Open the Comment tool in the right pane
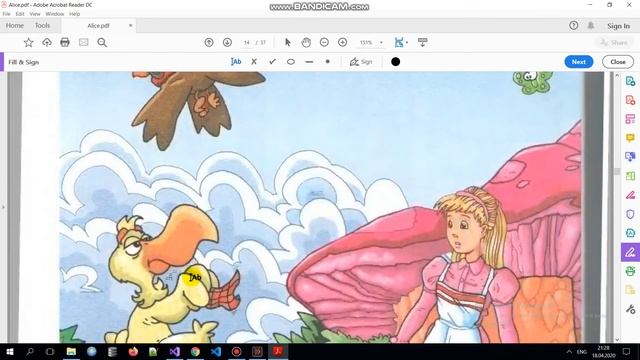The width and height of the screenshot is (640, 360). [630, 138]
